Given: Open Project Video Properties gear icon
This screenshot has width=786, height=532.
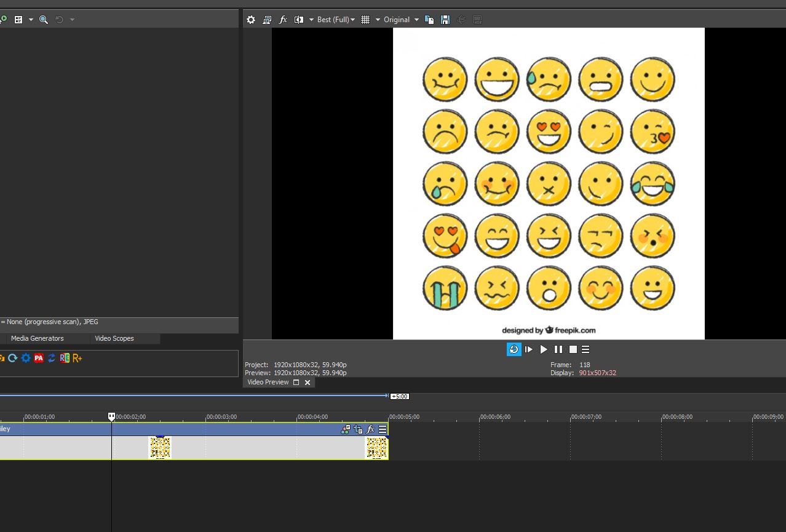Looking at the screenshot, I should coord(251,20).
